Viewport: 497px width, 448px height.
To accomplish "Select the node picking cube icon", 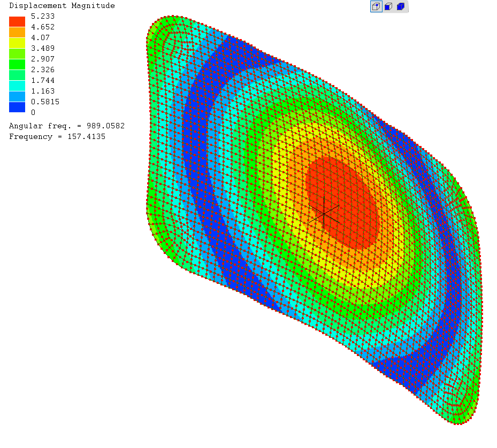I will pyautogui.click(x=376, y=6).
